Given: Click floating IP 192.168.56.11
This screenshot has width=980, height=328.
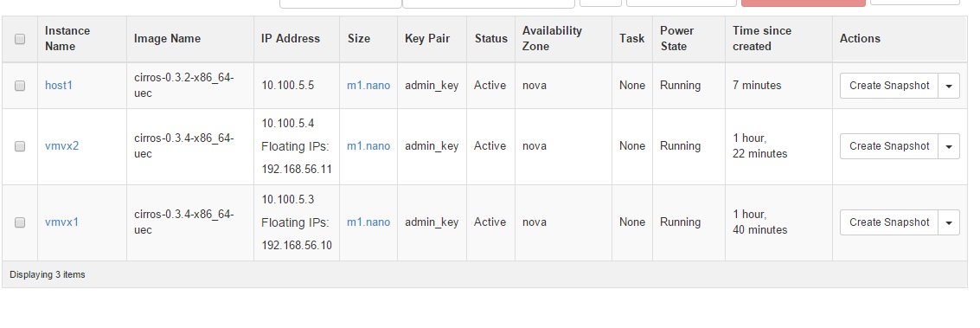Looking at the screenshot, I should coord(297,170).
